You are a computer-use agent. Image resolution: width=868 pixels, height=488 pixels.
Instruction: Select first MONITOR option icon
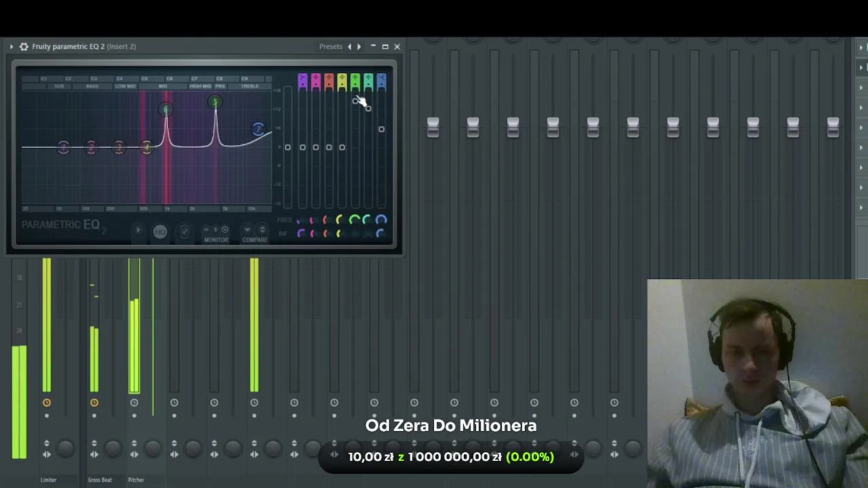click(207, 230)
